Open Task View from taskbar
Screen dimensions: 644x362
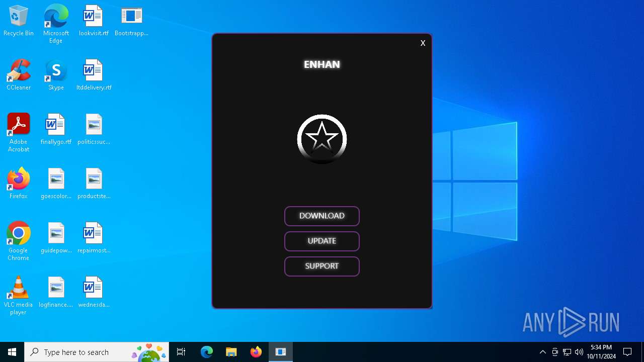pyautogui.click(x=181, y=352)
